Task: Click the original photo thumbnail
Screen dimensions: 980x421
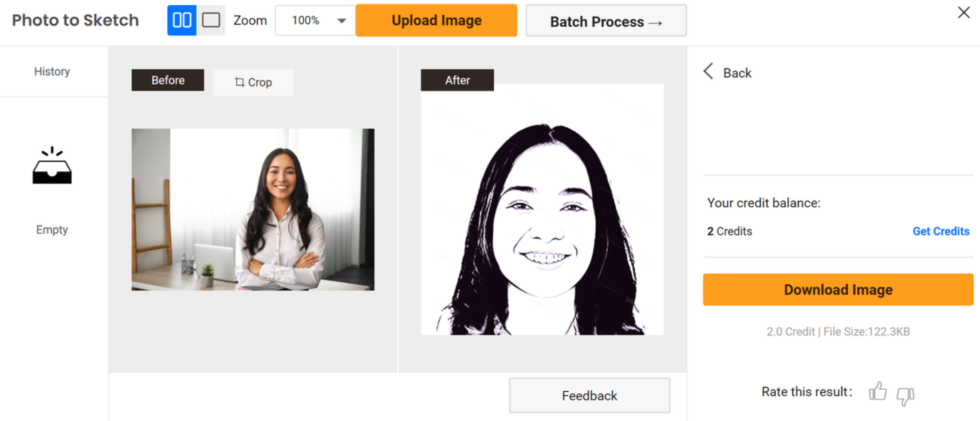Action: coord(253,209)
